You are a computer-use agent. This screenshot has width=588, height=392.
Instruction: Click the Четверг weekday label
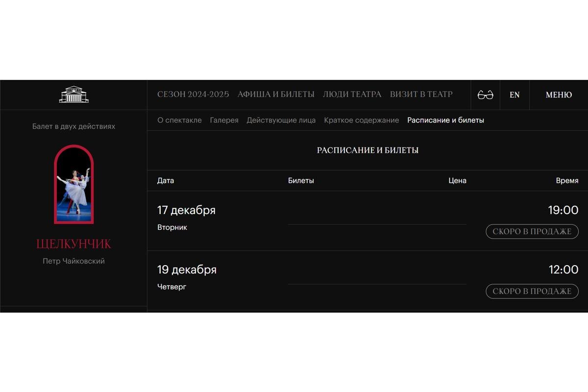tap(171, 287)
